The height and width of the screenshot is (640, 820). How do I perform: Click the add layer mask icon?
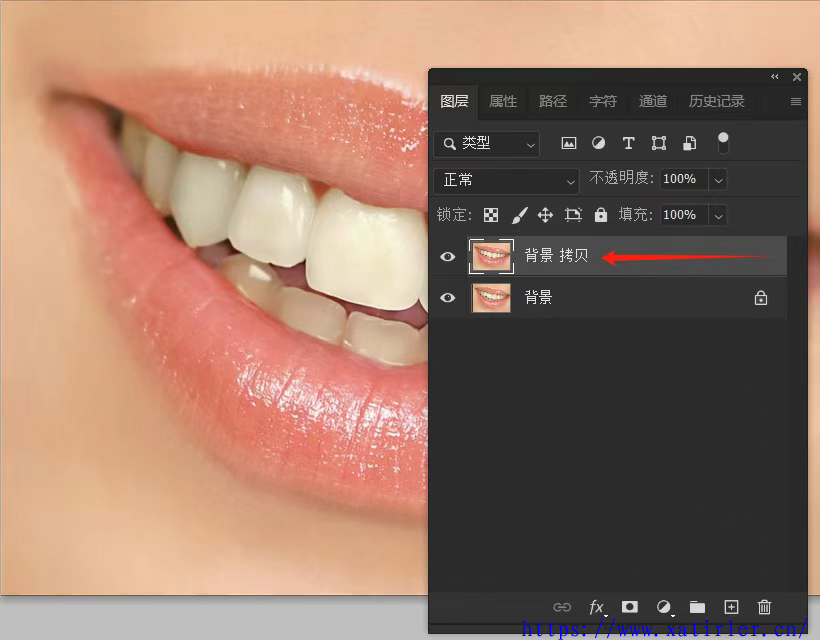click(630, 607)
